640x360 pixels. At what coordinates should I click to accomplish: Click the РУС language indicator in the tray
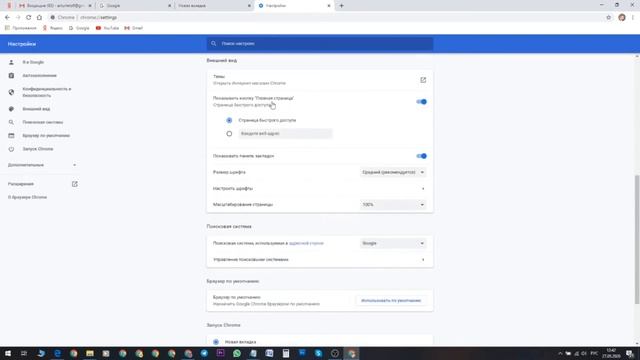(x=594, y=353)
